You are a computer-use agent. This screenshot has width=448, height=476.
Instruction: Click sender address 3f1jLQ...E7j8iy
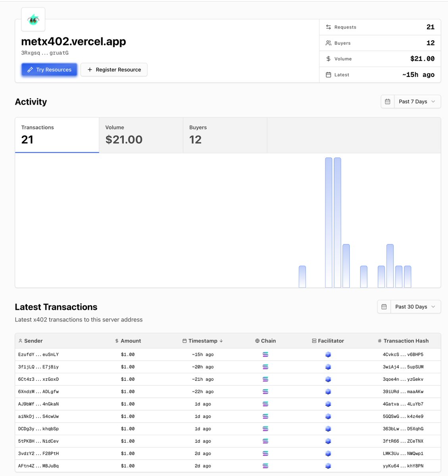point(38,367)
